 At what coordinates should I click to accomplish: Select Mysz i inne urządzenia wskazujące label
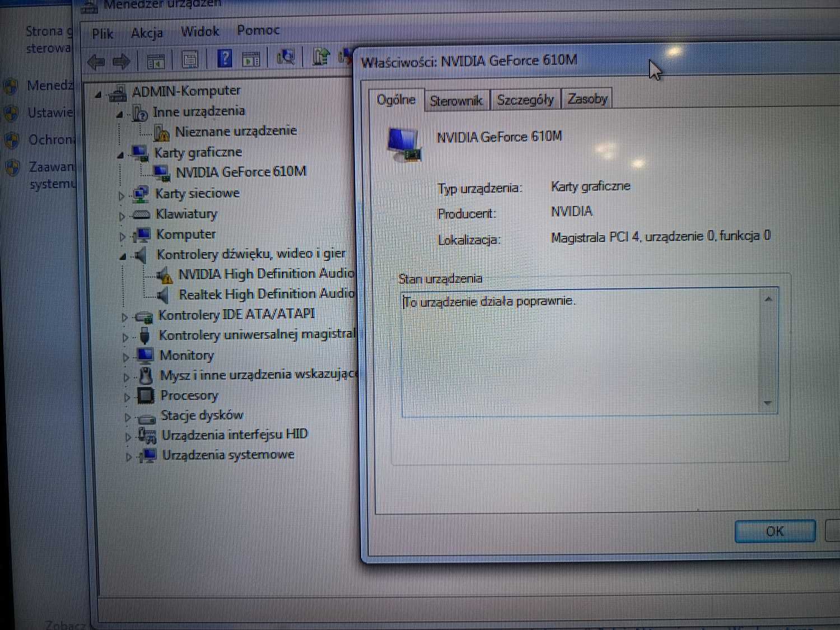click(x=258, y=375)
